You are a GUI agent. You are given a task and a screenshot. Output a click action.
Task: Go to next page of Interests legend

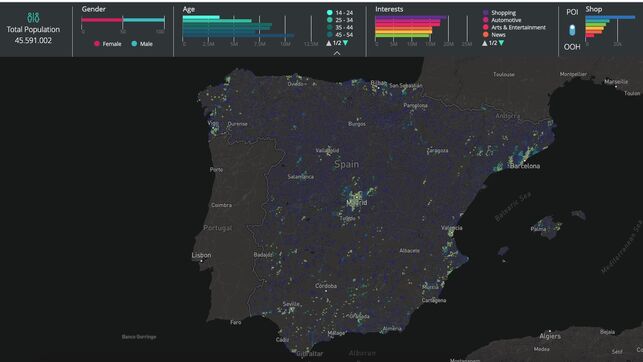point(501,43)
